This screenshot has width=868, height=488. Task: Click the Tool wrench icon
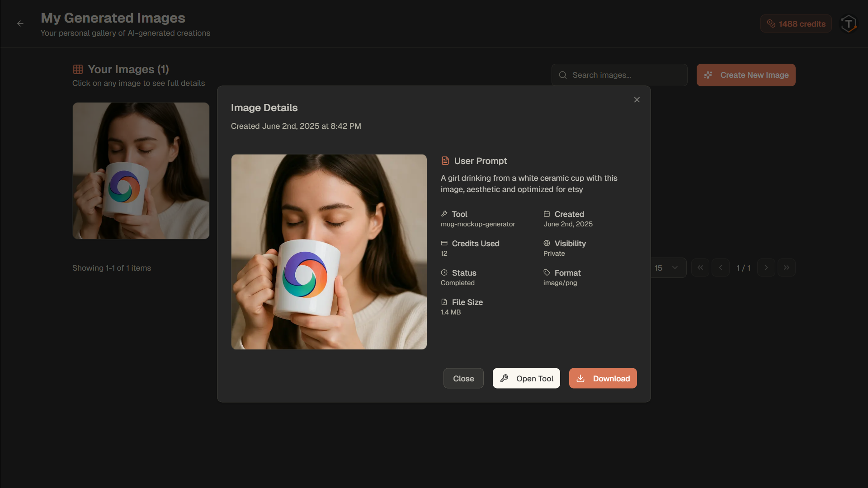click(x=444, y=214)
